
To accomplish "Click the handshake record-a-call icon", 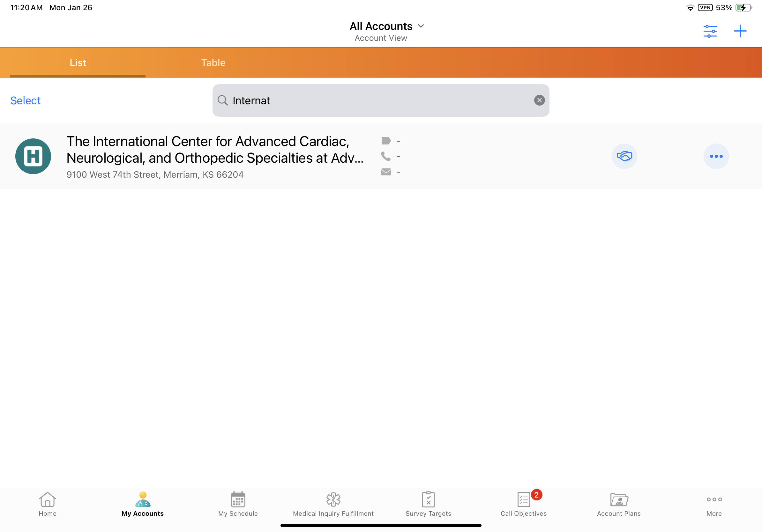I will 624,156.
